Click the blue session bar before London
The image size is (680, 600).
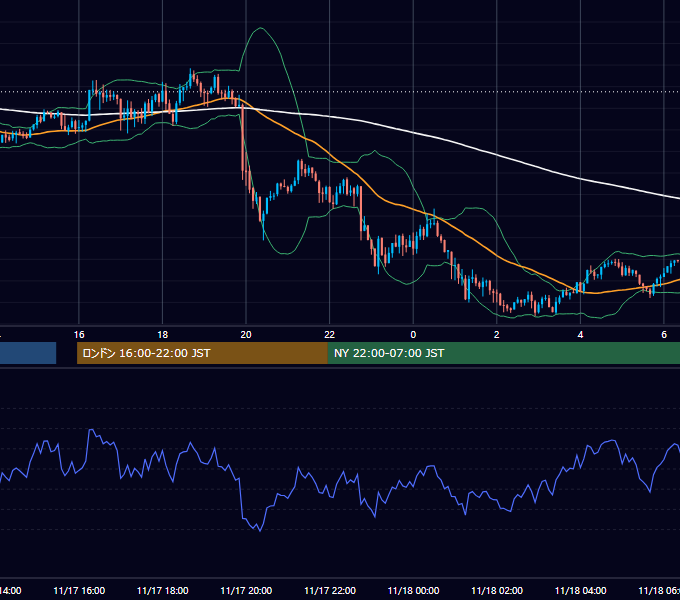click(x=28, y=353)
